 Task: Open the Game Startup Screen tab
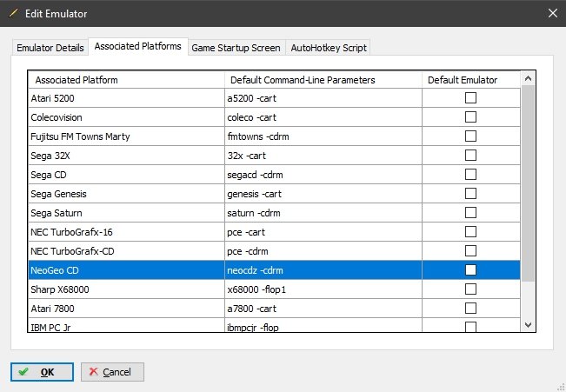[x=236, y=48]
